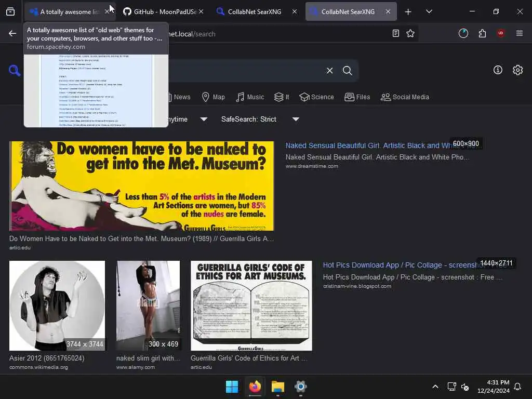Viewport: 532px width, 399px height.
Task: Open uBlock Origin extension icon
Action: tap(500, 33)
